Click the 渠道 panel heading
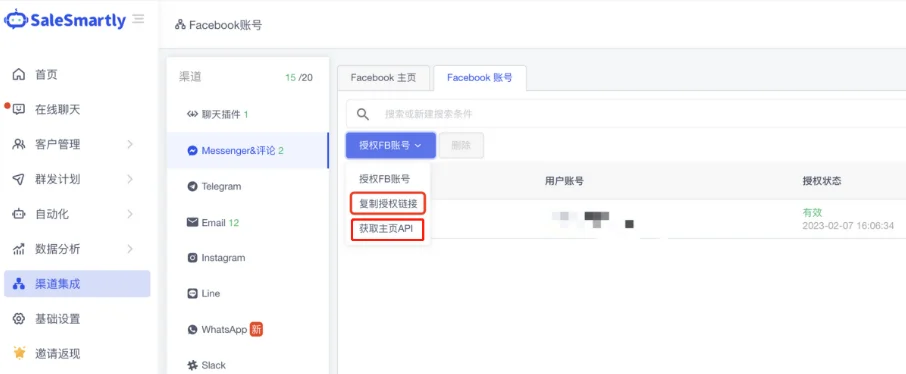906x374 pixels. [x=190, y=77]
